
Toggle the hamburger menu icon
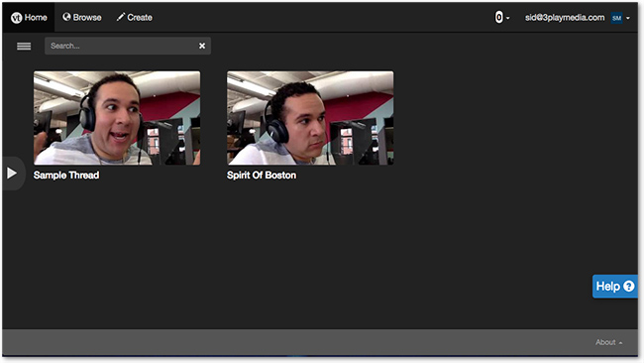[24, 46]
